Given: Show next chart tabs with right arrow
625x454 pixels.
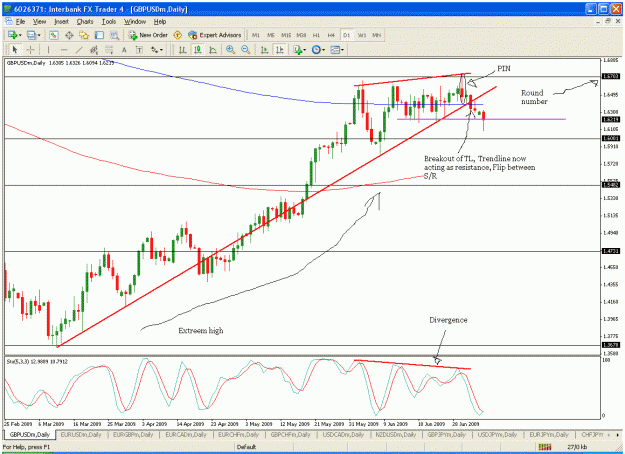Looking at the screenshot, I should pos(618,435).
